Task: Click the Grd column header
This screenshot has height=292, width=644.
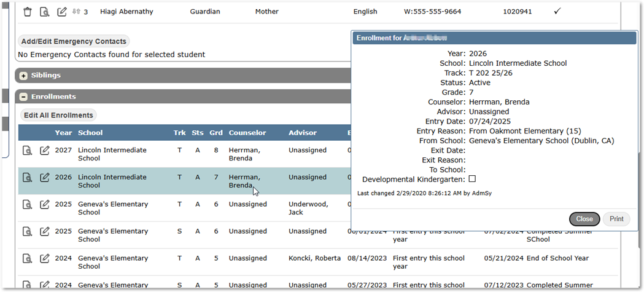Action: (216, 133)
